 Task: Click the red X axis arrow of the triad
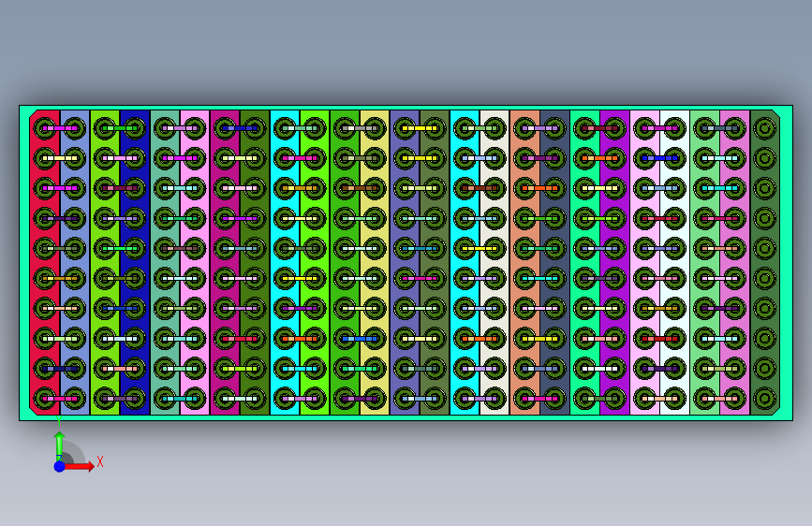[x=79, y=466]
